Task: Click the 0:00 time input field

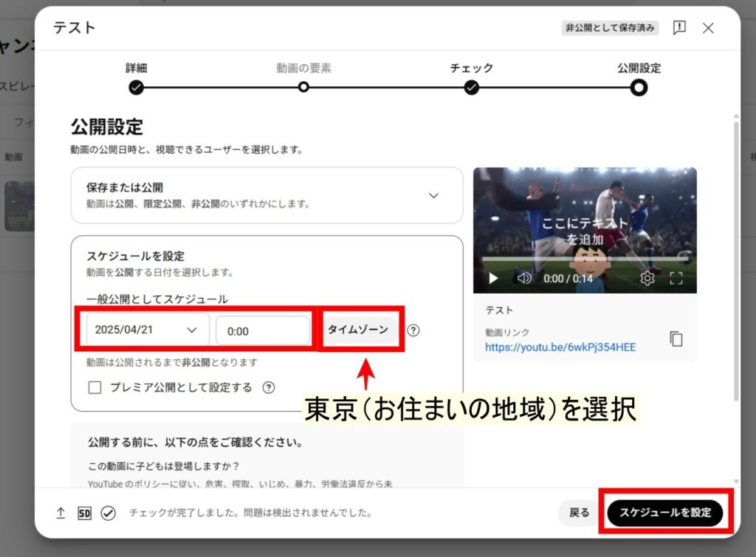Action: (263, 331)
